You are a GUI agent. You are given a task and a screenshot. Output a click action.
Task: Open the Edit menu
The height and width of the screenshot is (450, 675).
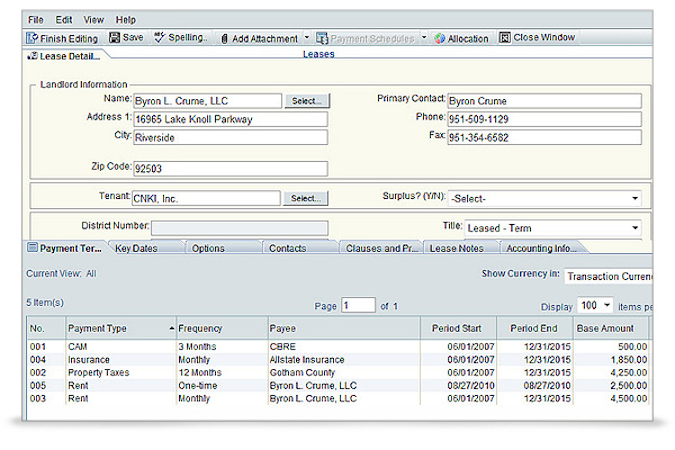click(64, 20)
